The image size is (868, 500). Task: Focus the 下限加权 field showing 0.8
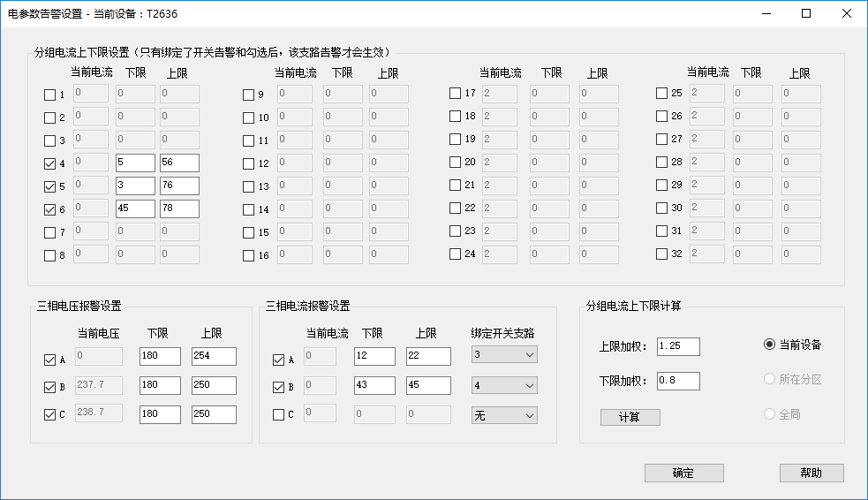[678, 381]
